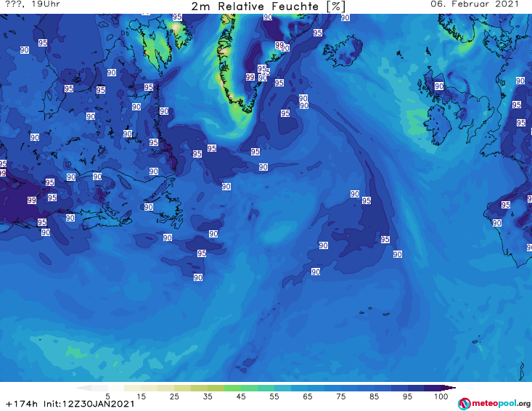Pick the bright green segment of the color scale
Screen dimensions: 532x411
coord(232,388)
